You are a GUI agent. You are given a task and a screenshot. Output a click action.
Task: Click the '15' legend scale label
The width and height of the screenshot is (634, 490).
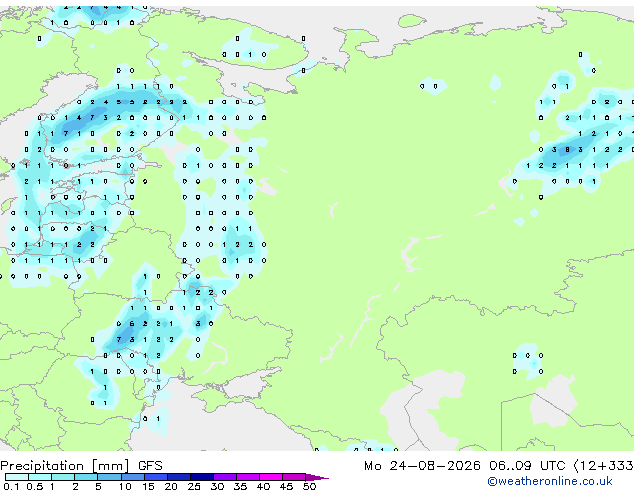coord(148,486)
